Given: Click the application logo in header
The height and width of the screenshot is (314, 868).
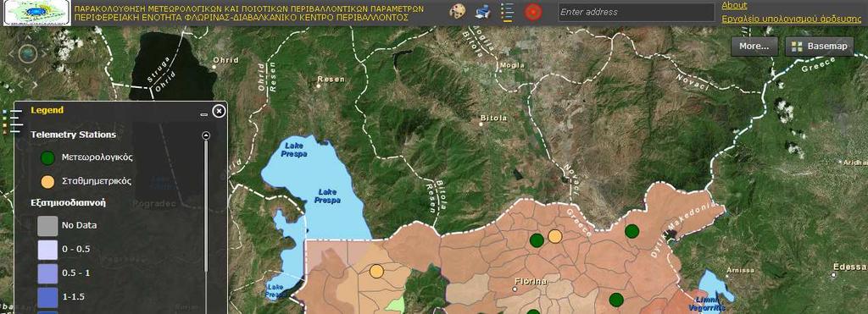Looking at the screenshot, I should 37,13.
